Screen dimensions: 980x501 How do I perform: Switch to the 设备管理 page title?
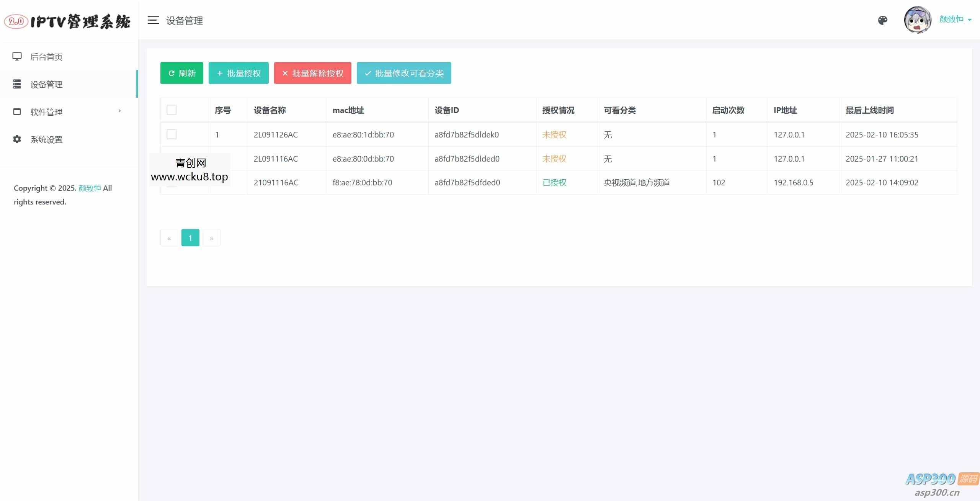(185, 21)
